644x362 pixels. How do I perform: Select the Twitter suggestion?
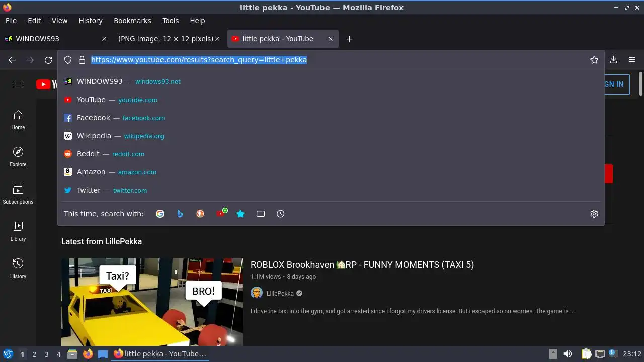331,190
